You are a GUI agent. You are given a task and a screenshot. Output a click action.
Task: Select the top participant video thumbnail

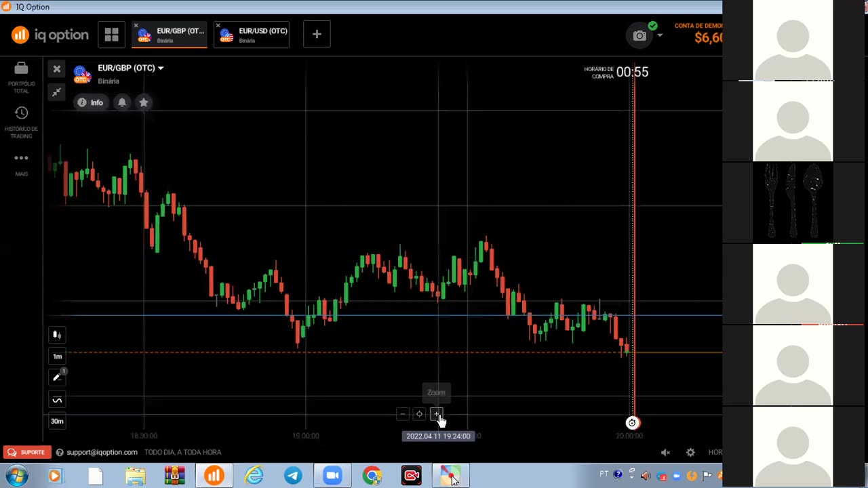click(x=793, y=40)
